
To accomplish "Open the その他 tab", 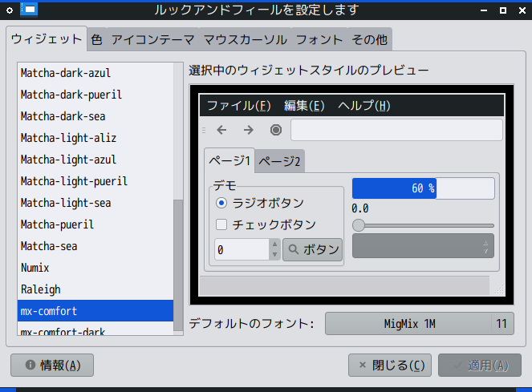I will [x=369, y=39].
